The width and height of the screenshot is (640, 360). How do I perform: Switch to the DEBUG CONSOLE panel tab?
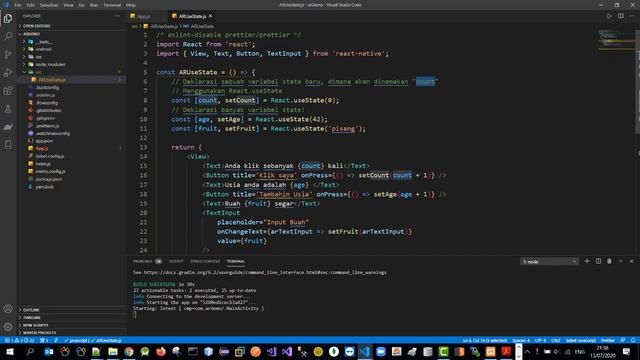click(x=205, y=261)
